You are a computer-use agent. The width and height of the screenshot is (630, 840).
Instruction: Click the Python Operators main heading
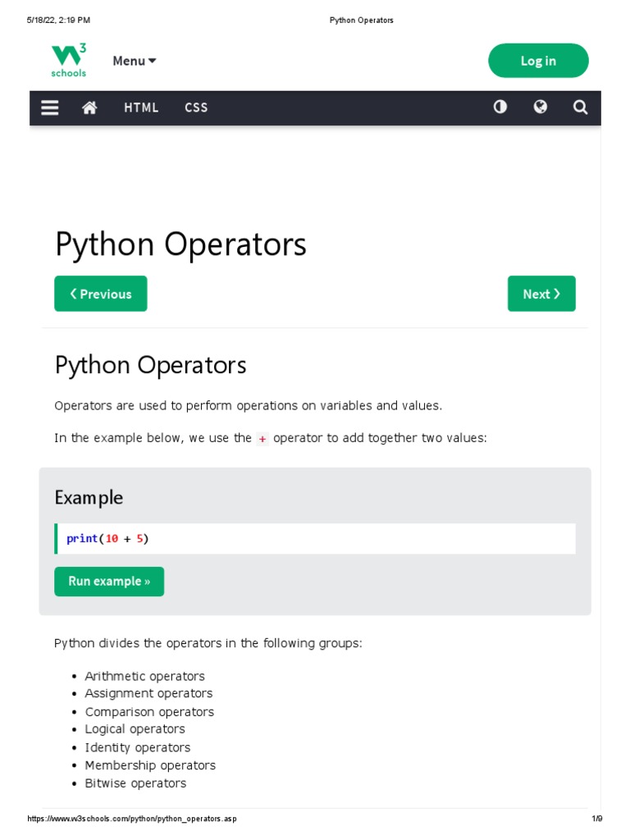click(x=180, y=244)
